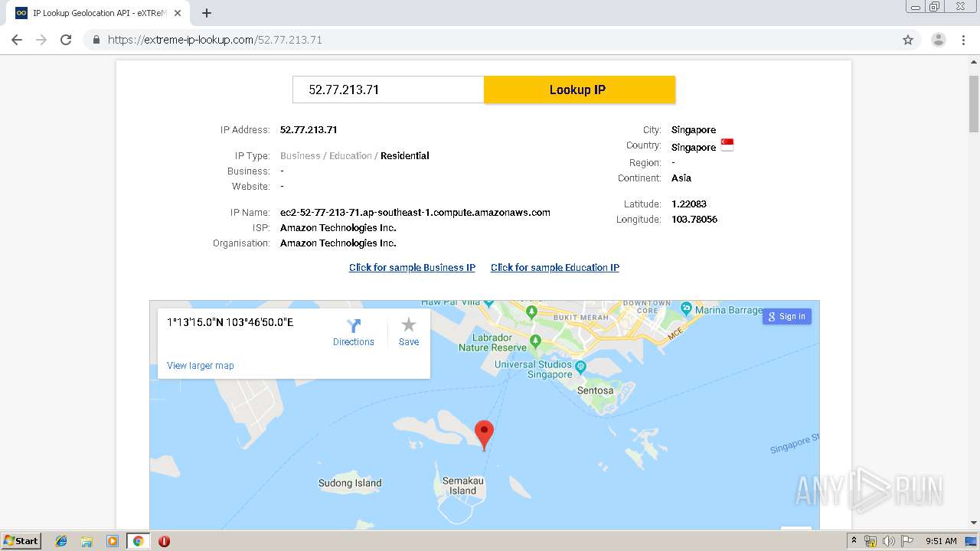Click Google Sign in button on map
The width and height of the screenshot is (980, 551).
point(787,316)
